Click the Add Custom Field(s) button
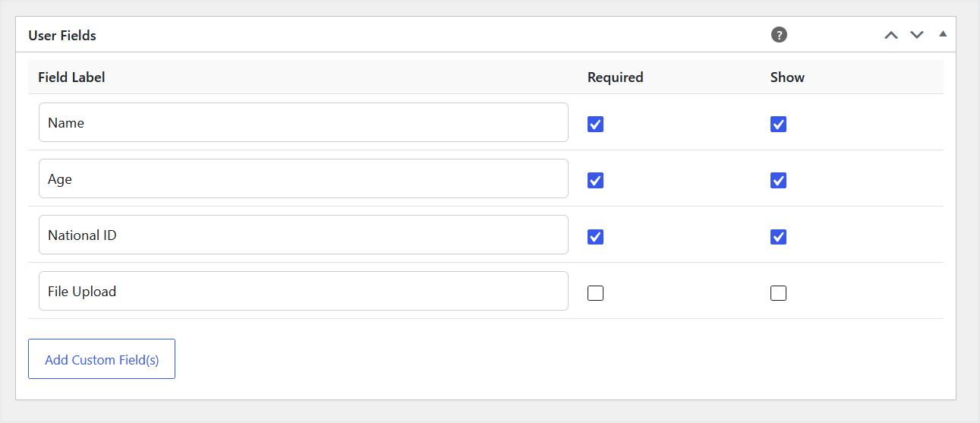Screen dimensions: 980x423 (x=102, y=359)
